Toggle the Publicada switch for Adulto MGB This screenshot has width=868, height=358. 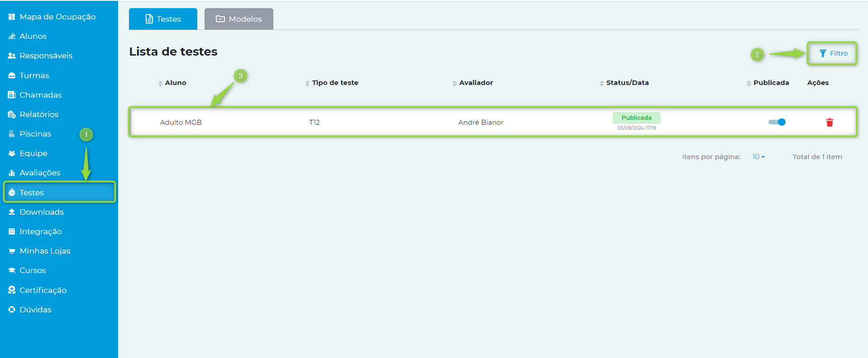coord(777,122)
